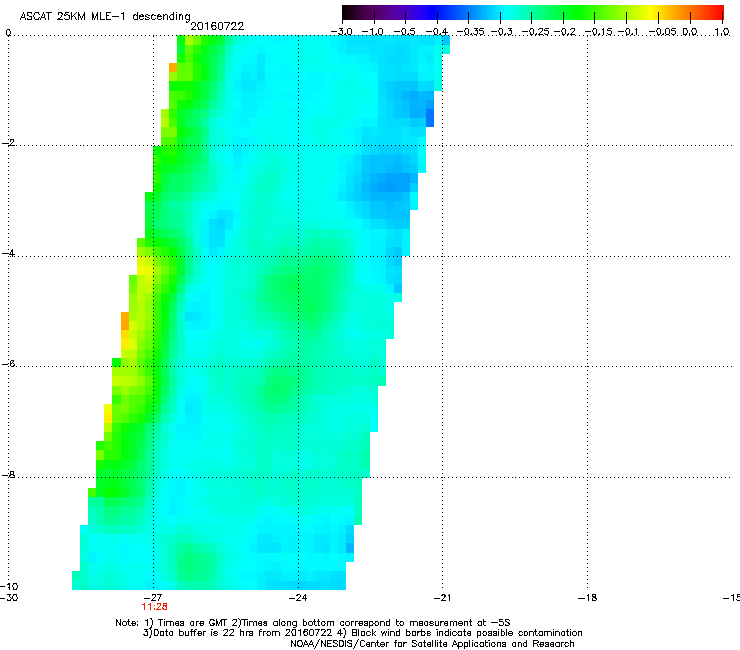740x650 pixels.
Task: Click the latitude axis label -2
Action: [x=8, y=143]
